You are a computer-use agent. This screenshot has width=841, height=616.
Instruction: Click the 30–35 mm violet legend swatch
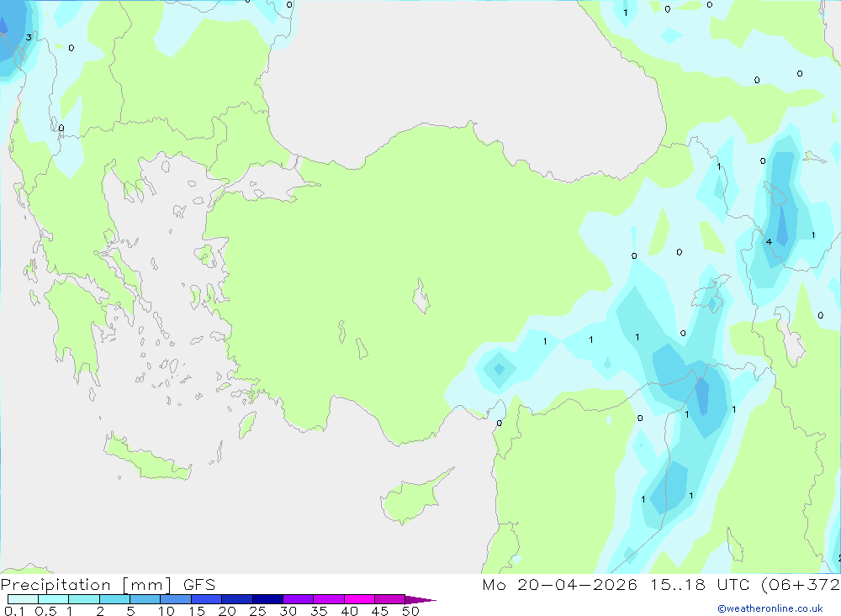(x=299, y=599)
